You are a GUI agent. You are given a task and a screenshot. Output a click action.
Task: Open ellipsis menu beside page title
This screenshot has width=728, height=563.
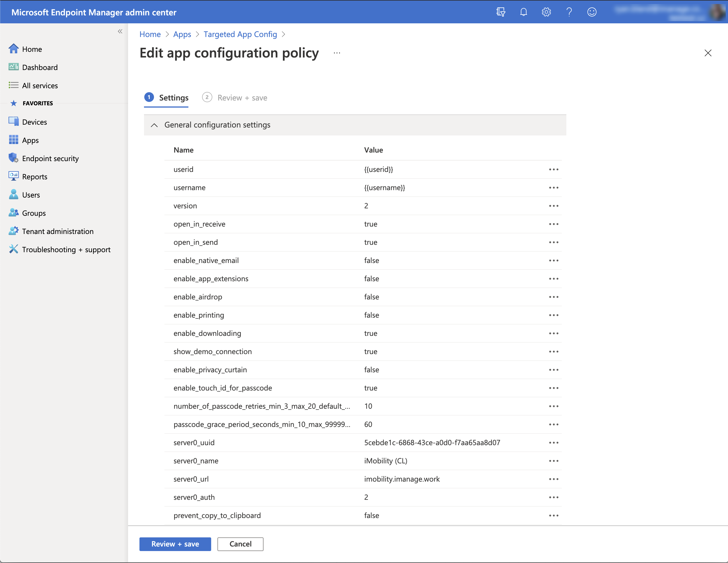click(x=337, y=53)
